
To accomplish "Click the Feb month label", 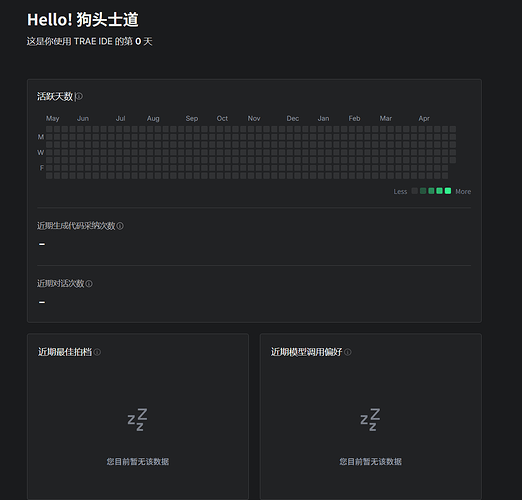I will [x=354, y=119].
